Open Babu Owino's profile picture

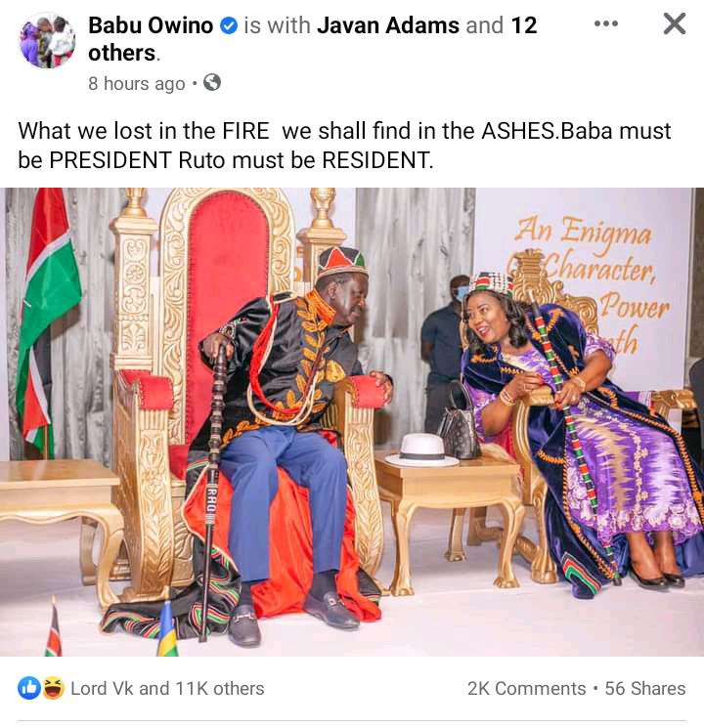point(47,40)
